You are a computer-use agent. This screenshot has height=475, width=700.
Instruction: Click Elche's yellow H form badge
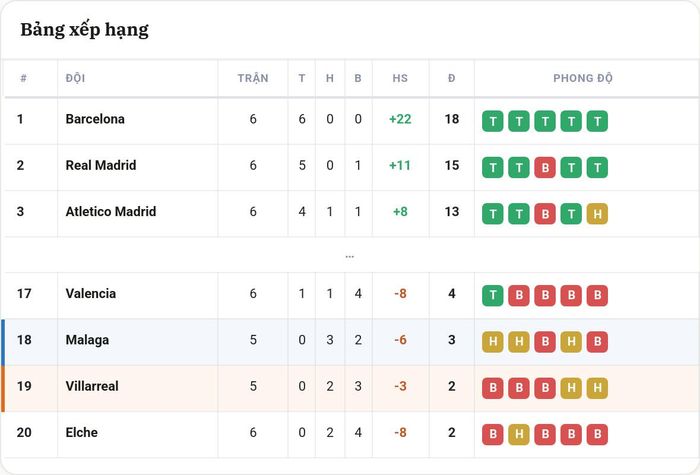519,434
